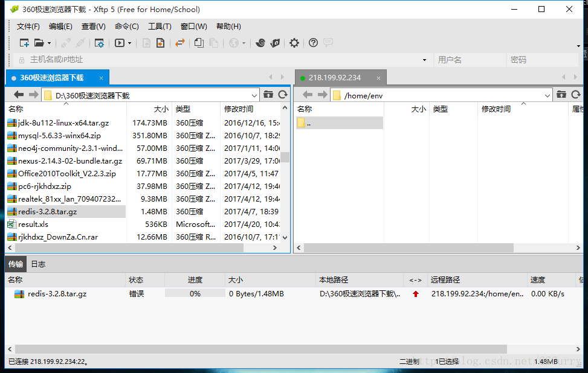The width and height of the screenshot is (588, 373).
Task: Open the 工具(T) menu
Action: (x=160, y=27)
